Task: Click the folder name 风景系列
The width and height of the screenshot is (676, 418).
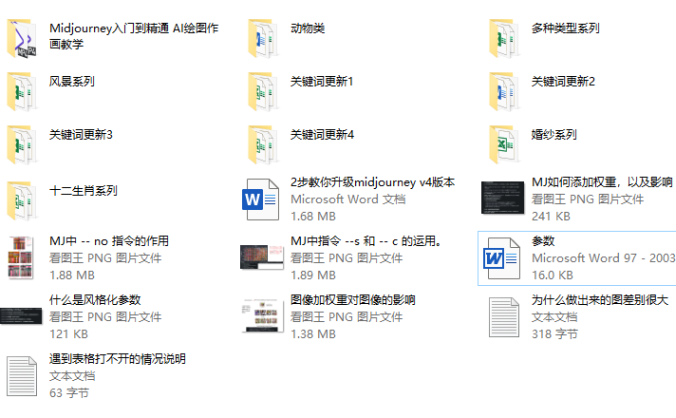Action: click(72, 81)
